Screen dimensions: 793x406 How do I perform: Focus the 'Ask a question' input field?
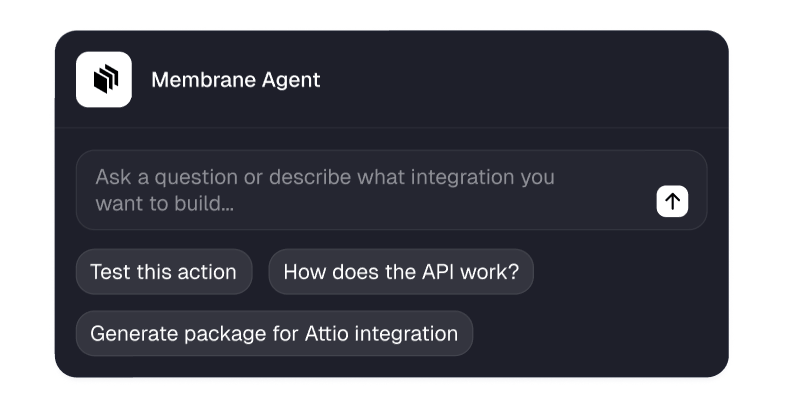[391, 190]
